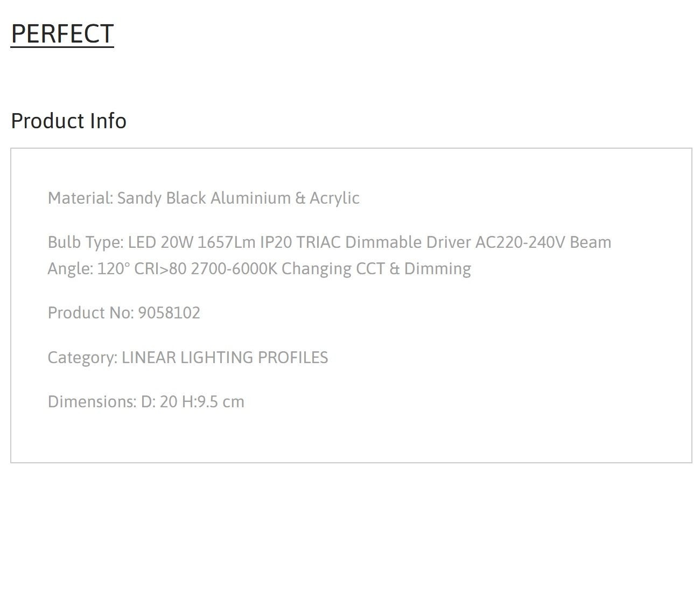
Task: Select product number 9058102
Action: (169, 313)
